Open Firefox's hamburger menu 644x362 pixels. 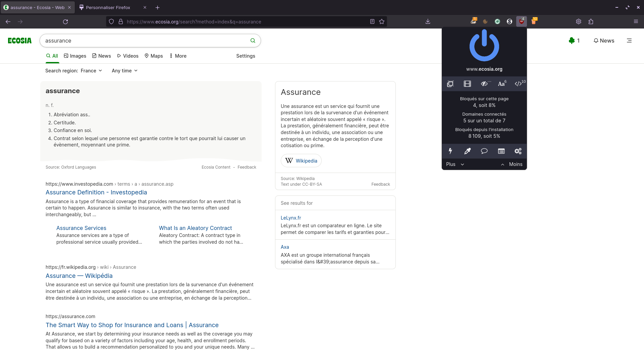(x=636, y=21)
